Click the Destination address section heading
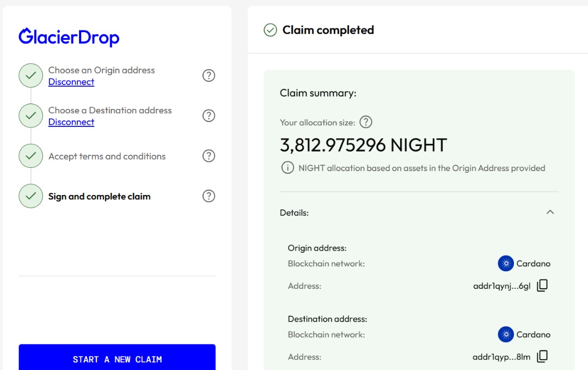Viewport: 588px width, 370px height. (327, 319)
